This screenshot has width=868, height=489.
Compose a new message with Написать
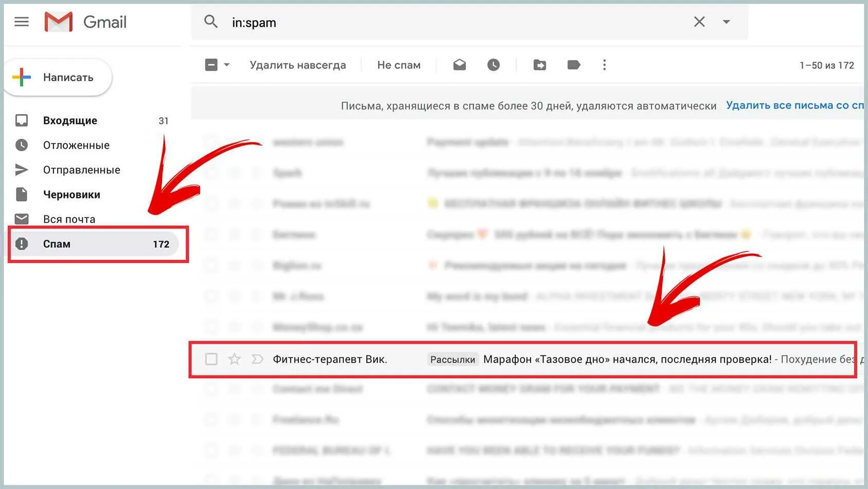point(58,77)
